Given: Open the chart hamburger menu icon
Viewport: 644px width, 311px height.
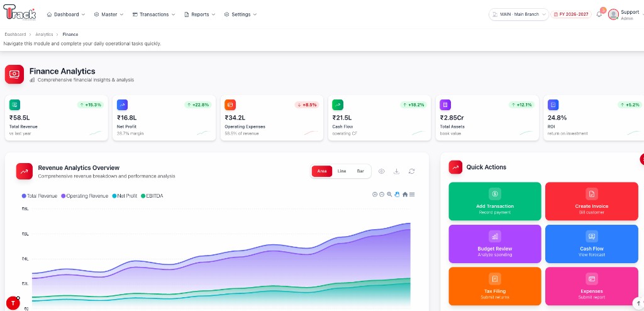Looking at the screenshot, I should [412, 194].
